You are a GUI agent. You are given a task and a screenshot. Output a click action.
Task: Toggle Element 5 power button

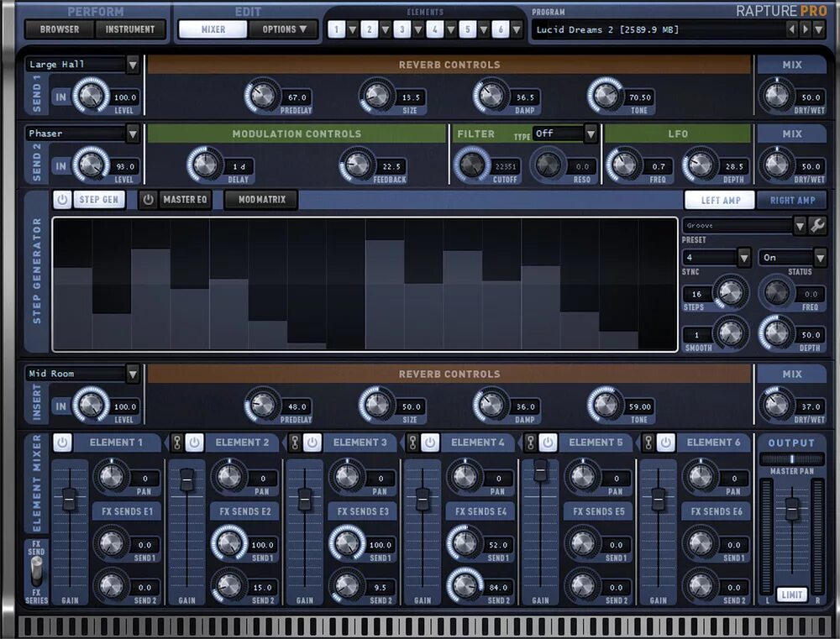pyautogui.click(x=548, y=443)
